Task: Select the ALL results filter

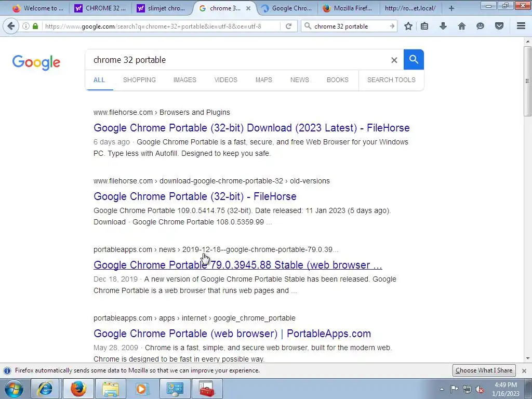Action: [x=99, y=80]
